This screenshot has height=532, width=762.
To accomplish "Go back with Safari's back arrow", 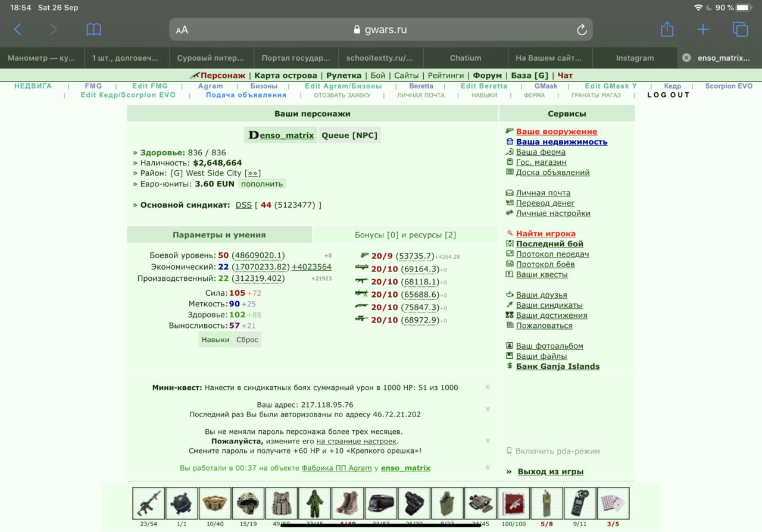I will click(x=18, y=29).
